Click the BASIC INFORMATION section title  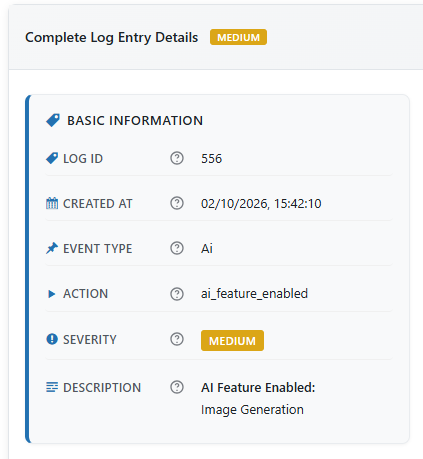[x=135, y=121]
